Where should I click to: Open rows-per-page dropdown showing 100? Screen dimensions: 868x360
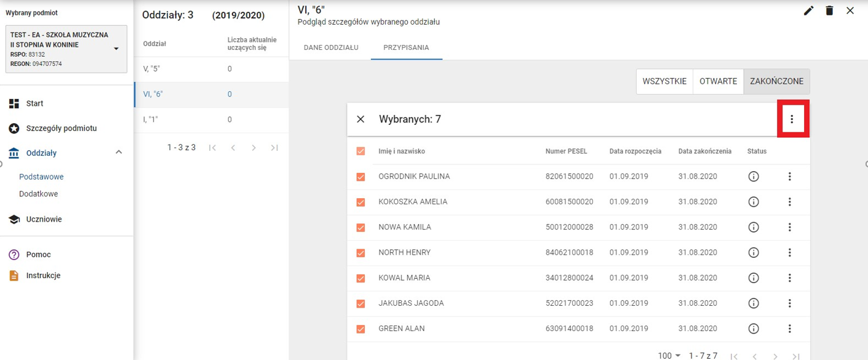[669, 356]
